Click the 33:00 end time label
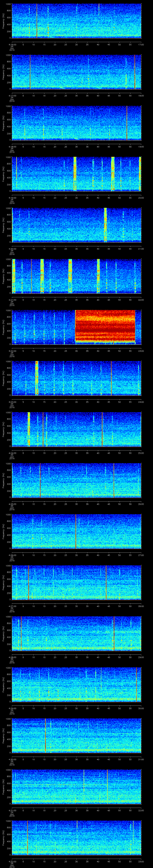 141,861
